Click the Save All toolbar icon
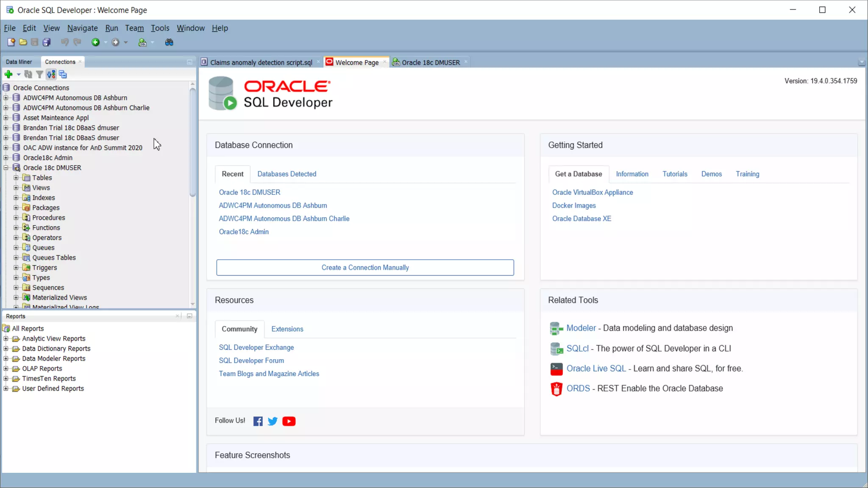 [x=47, y=42]
